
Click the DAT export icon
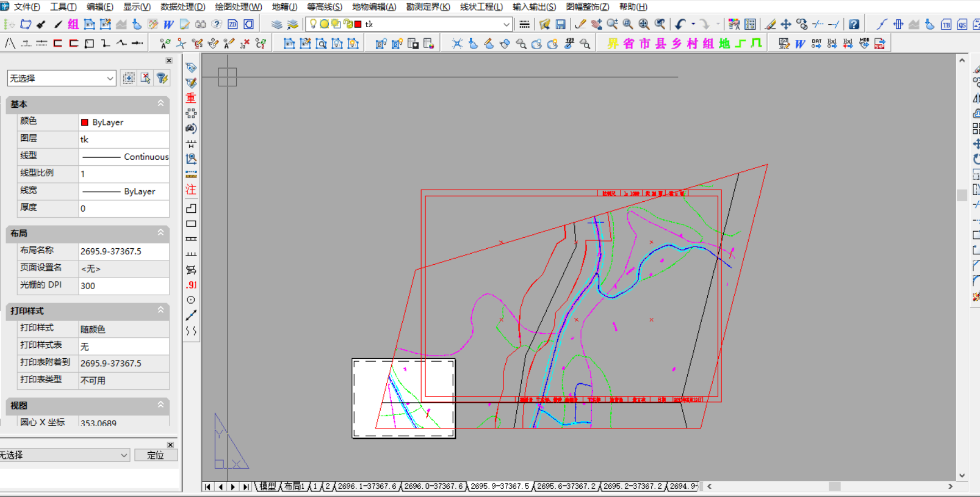tap(816, 44)
